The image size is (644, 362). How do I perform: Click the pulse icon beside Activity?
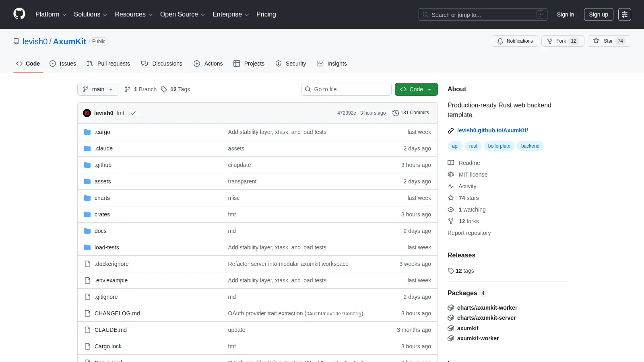coord(451,186)
